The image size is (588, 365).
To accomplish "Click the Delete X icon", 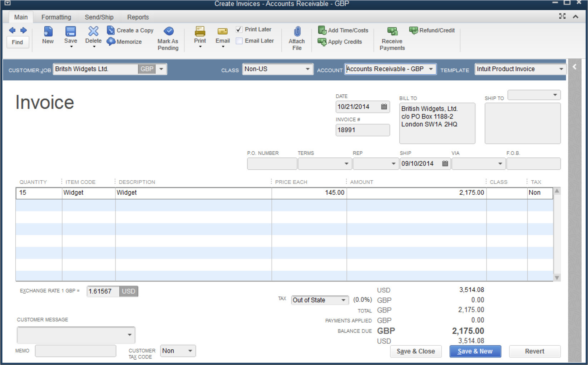I will click(x=93, y=31).
